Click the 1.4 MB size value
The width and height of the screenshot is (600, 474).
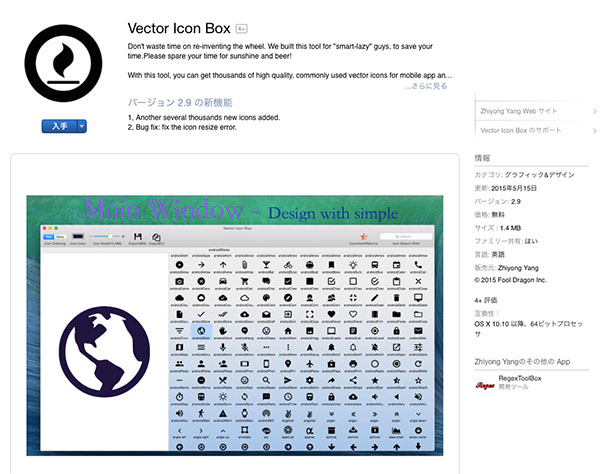point(510,228)
